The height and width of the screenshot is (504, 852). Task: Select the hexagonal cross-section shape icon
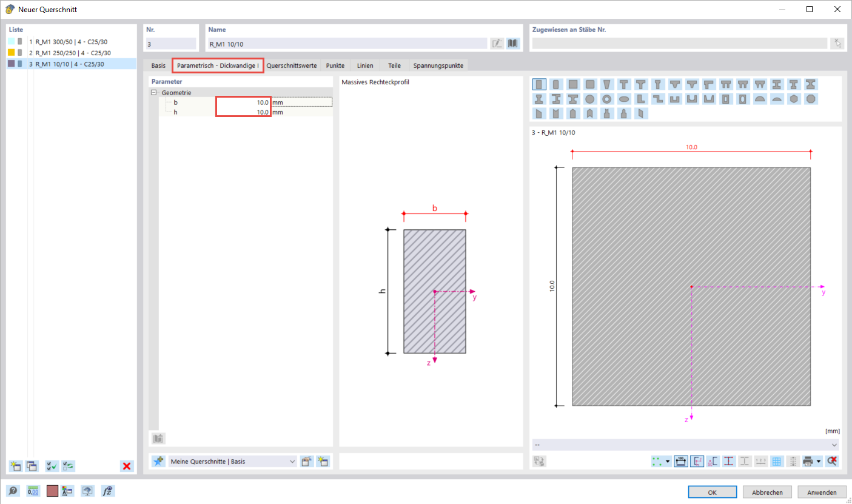tap(793, 98)
